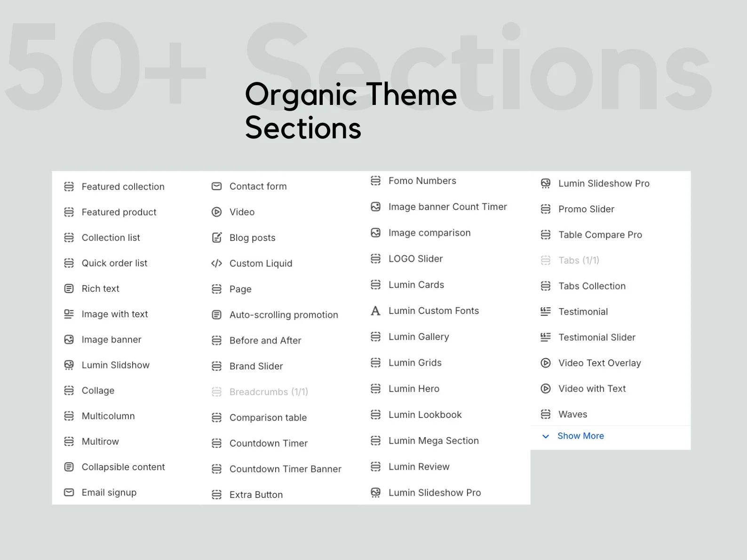
Task: Click the Image banner picture icon
Action: (x=69, y=339)
